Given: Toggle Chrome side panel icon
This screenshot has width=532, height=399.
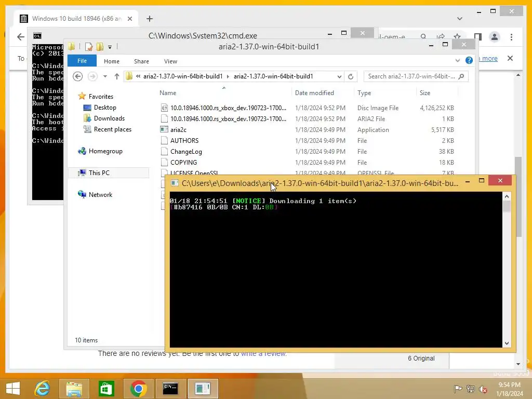Looking at the screenshot, I should [478, 37].
